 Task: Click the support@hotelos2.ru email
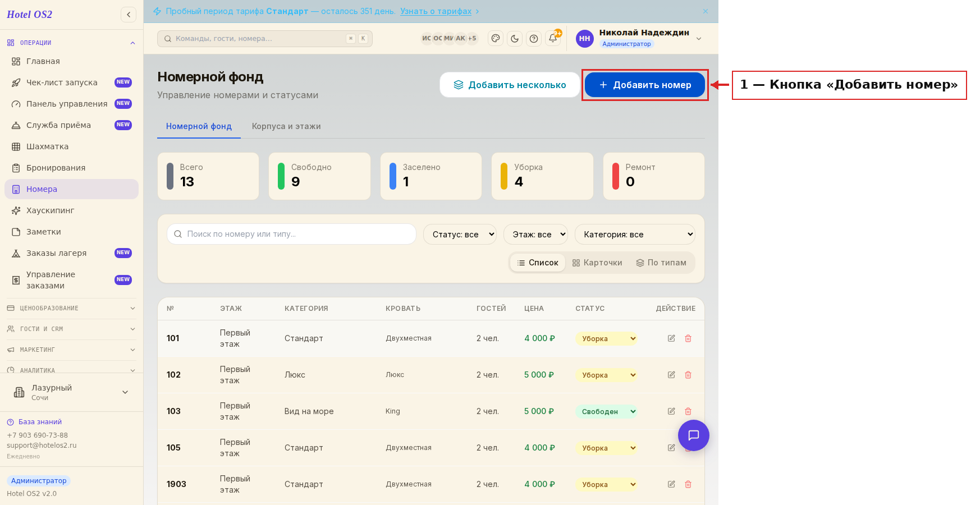coord(42,446)
